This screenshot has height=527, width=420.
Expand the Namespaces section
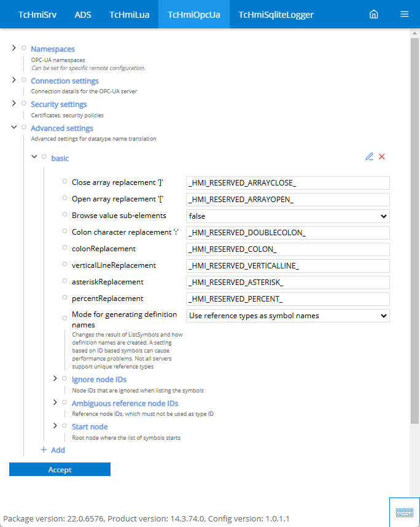coord(14,48)
